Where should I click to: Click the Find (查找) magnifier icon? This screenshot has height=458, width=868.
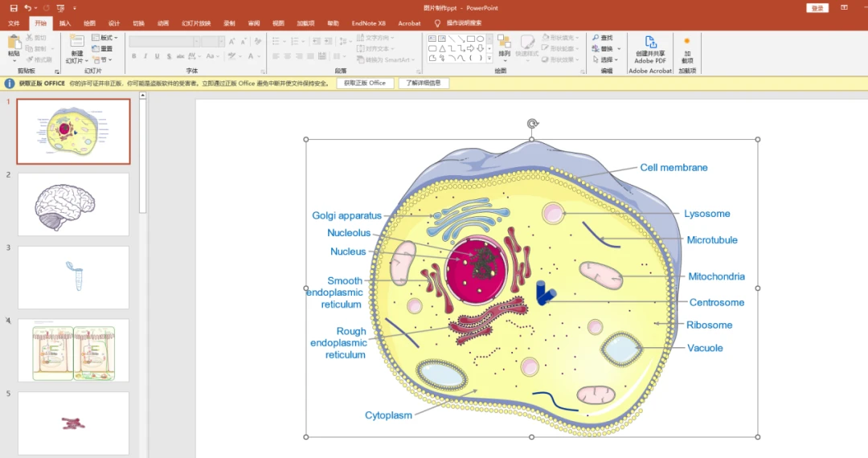(x=596, y=38)
